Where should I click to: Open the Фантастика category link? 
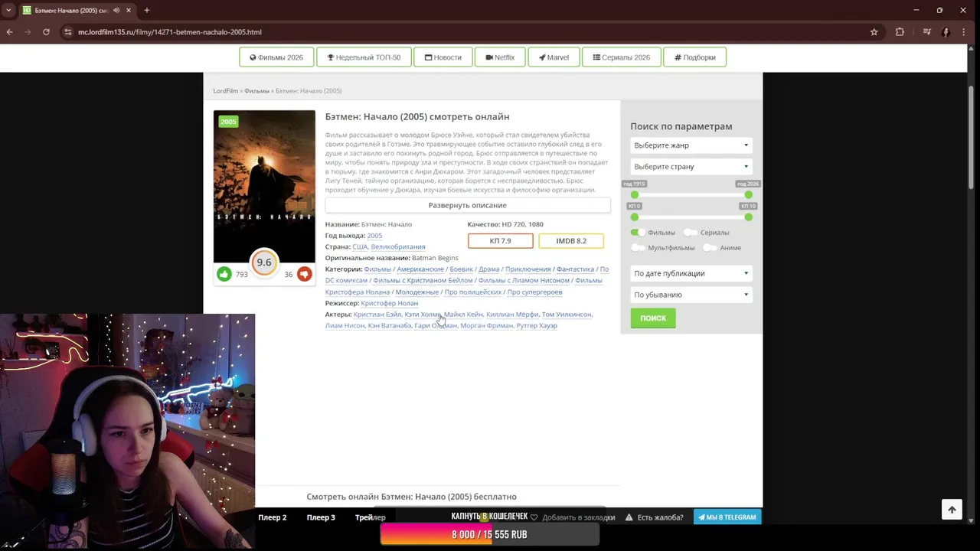pyautogui.click(x=575, y=269)
